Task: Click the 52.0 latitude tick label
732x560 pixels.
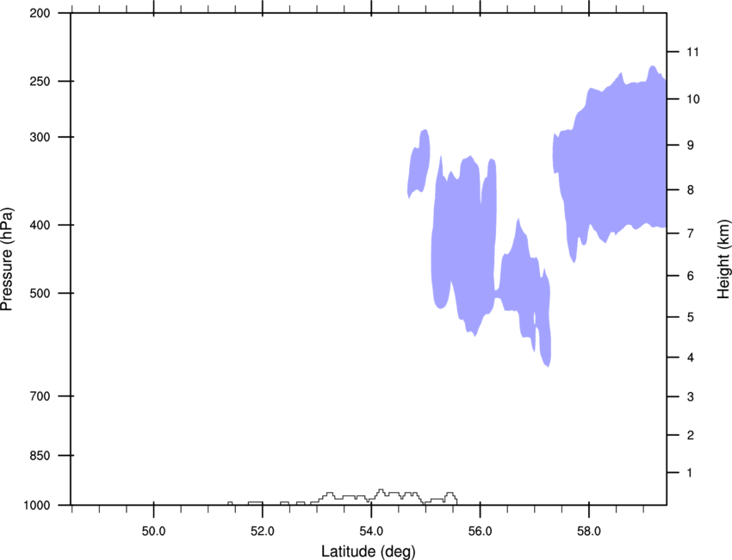Action: (262, 527)
